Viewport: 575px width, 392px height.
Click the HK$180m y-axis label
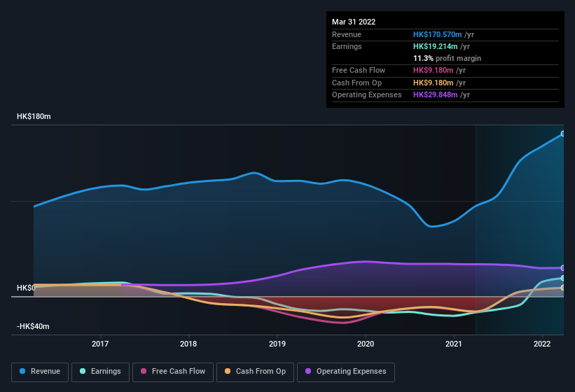(34, 116)
